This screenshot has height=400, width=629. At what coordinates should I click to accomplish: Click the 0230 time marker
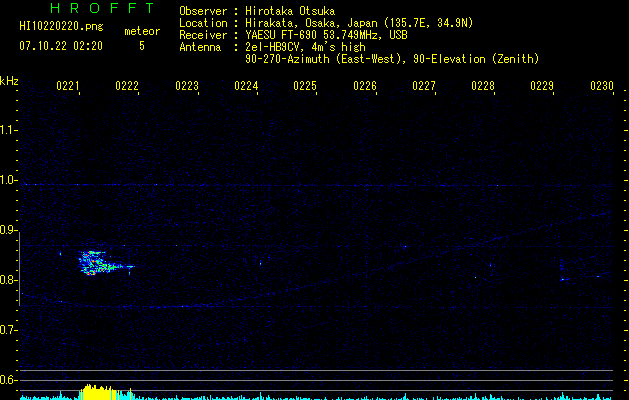602,86
